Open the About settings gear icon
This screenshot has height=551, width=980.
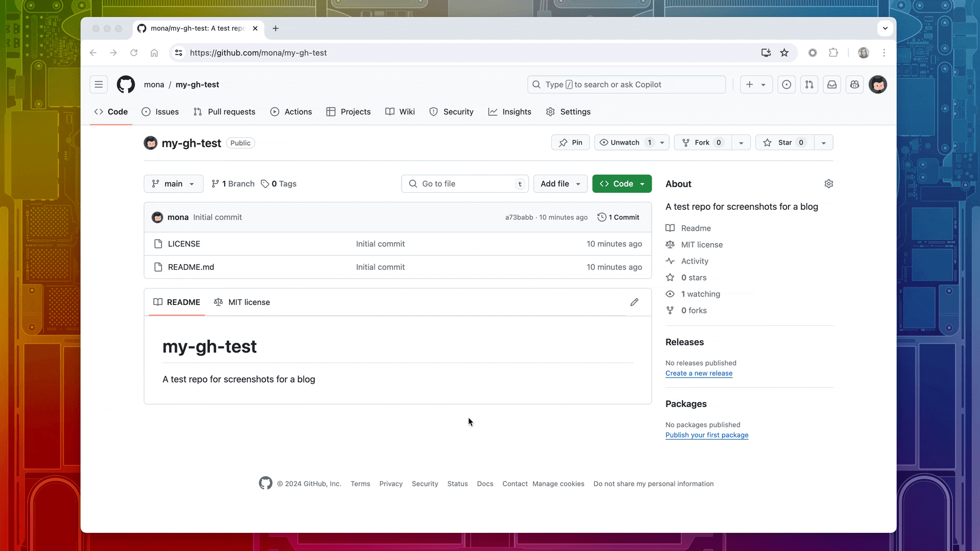(x=829, y=184)
